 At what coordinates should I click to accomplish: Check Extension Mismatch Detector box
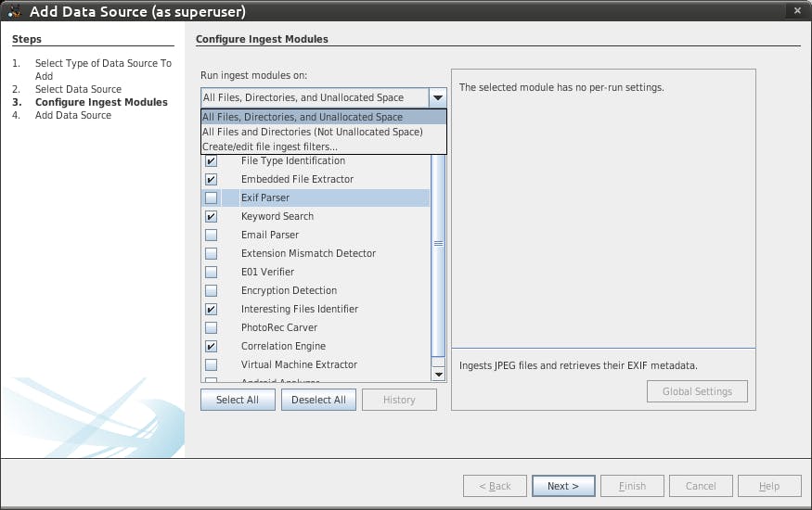pyautogui.click(x=211, y=254)
